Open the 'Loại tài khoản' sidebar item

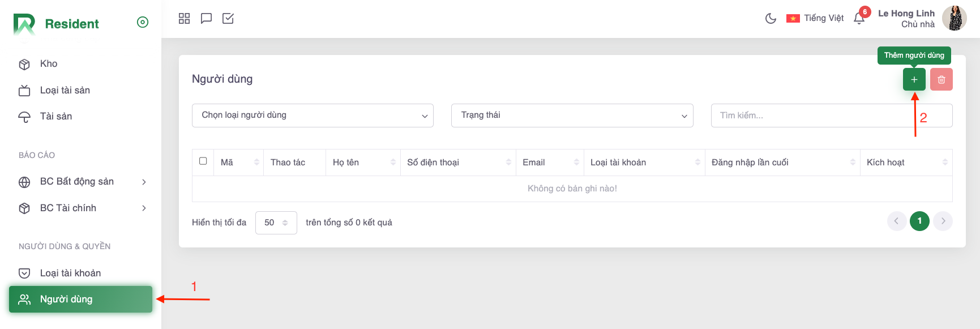pos(70,273)
